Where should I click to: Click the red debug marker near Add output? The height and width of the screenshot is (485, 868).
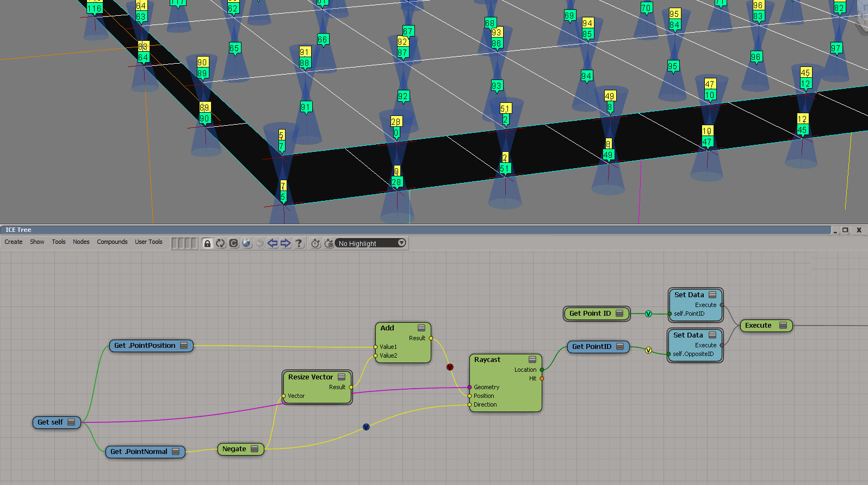click(450, 367)
